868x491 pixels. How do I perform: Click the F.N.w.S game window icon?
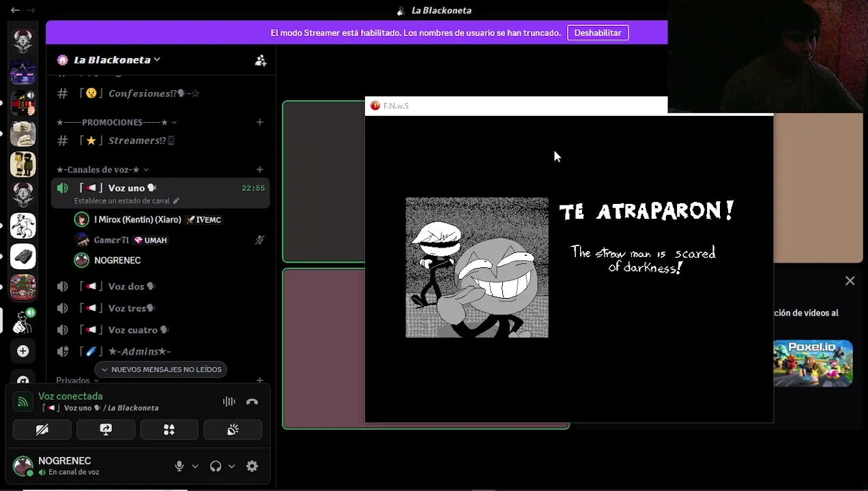[375, 106]
